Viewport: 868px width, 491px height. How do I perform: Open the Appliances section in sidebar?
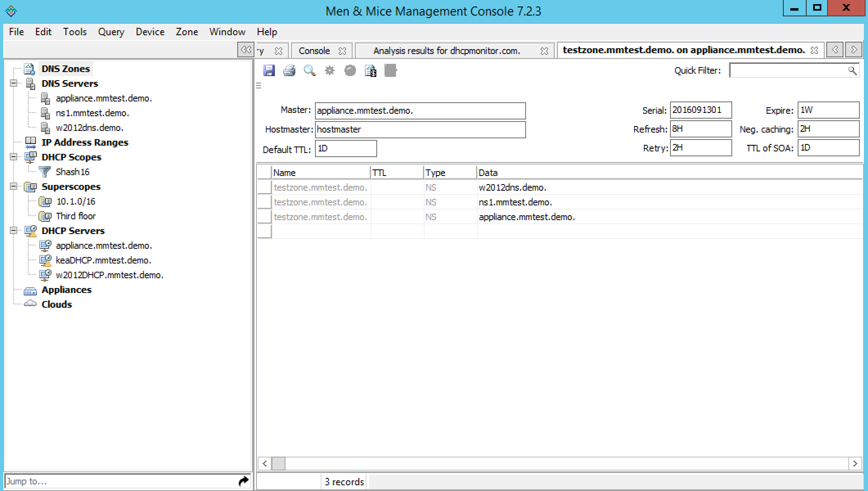66,290
